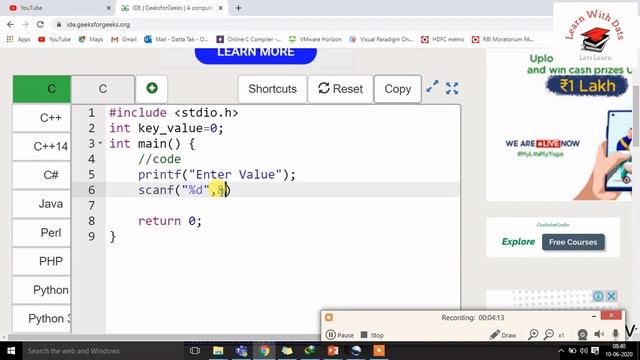Image resolution: width=640 pixels, height=360 pixels.
Task: Toggle microphone in recorder toolbar
Action: (x=616, y=335)
